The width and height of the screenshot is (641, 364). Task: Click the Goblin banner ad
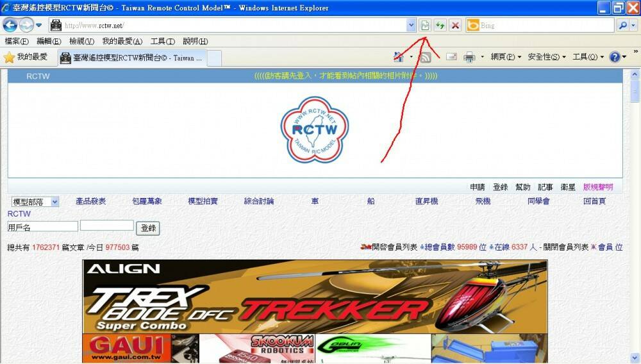point(373,349)
